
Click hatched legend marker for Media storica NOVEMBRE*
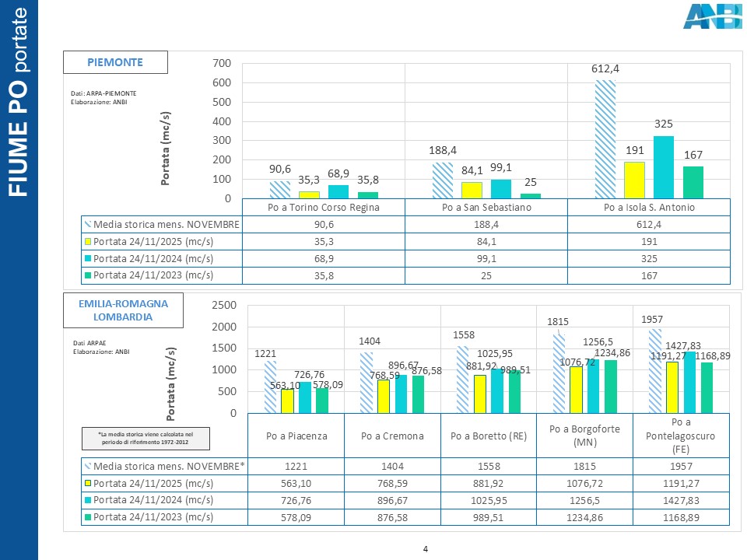(88, 466)
